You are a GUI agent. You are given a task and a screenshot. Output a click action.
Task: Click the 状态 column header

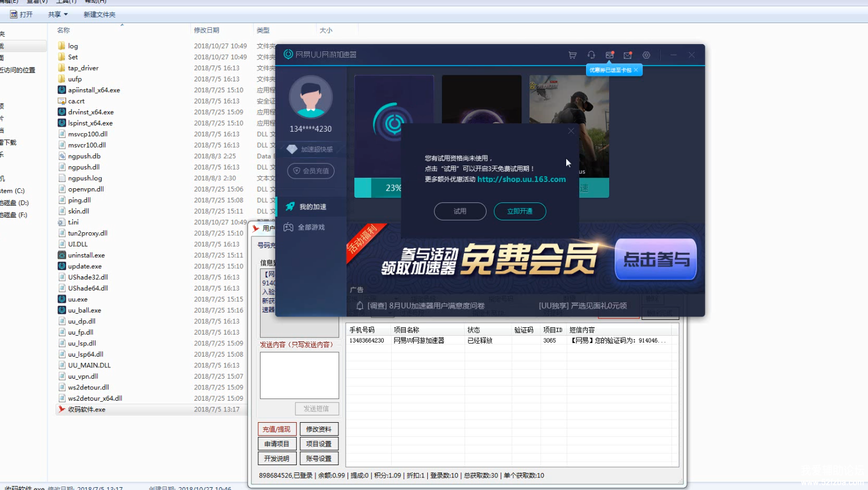[488, 330]
